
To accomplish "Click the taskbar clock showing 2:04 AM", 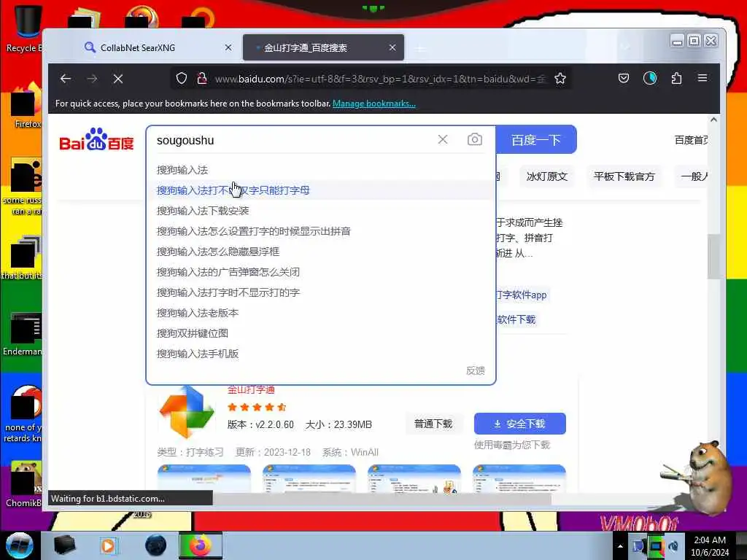I will pos(710,546).
